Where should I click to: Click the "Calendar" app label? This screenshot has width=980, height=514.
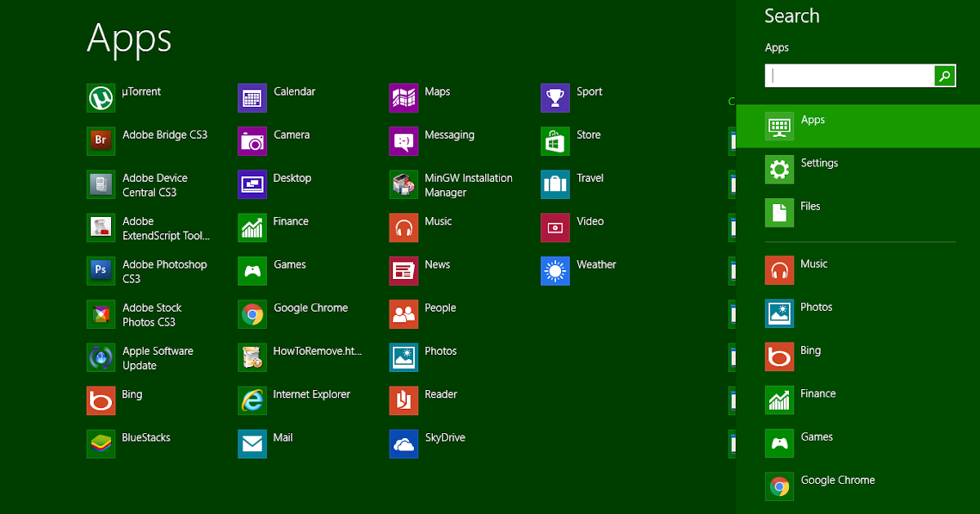294,91
